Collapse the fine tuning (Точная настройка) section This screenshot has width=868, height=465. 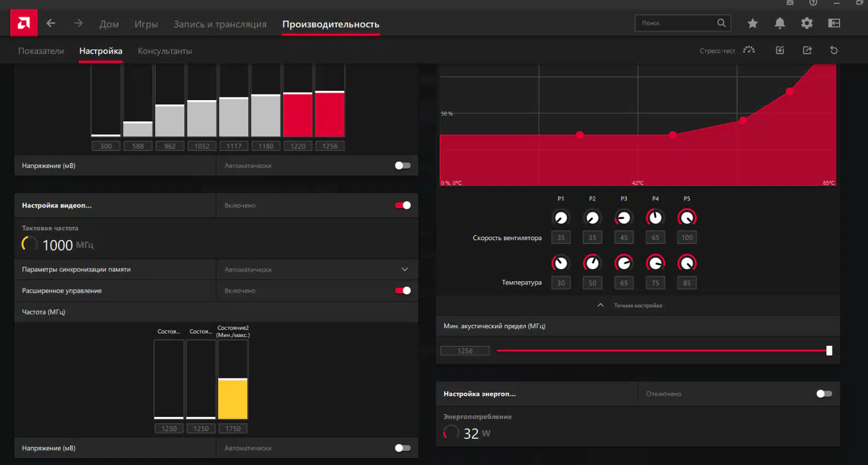(601, 305)
